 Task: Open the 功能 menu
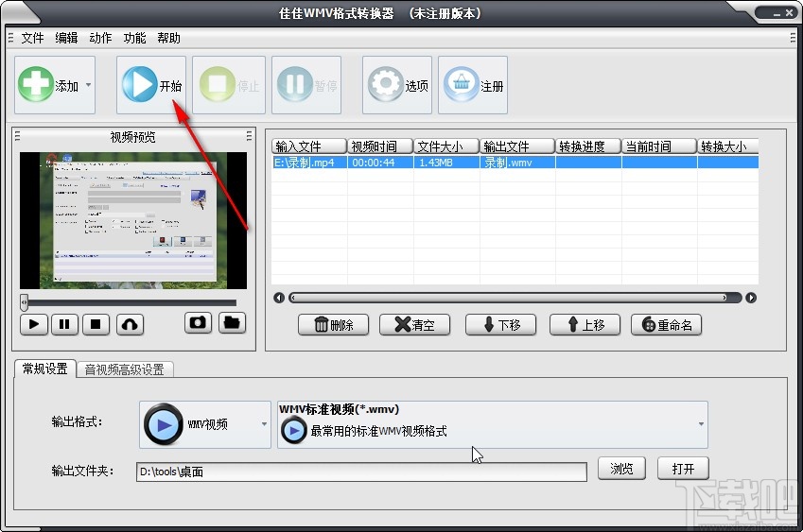134,38
